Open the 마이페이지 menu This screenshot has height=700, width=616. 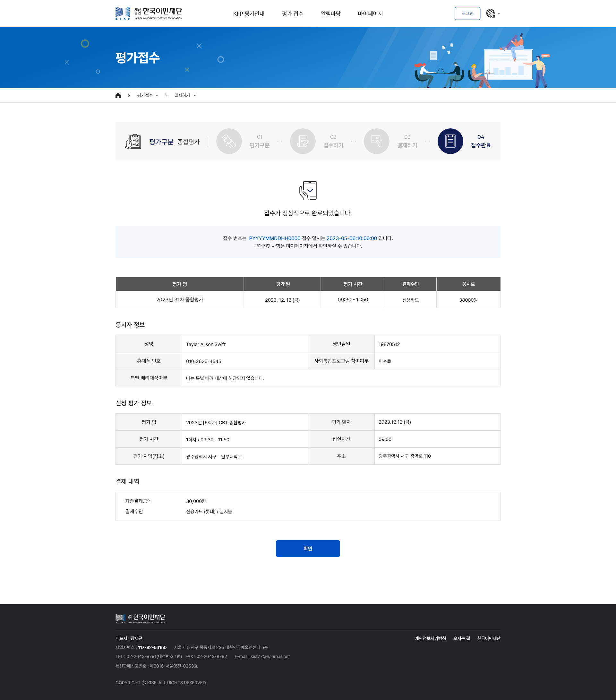[x=370, y=14]
